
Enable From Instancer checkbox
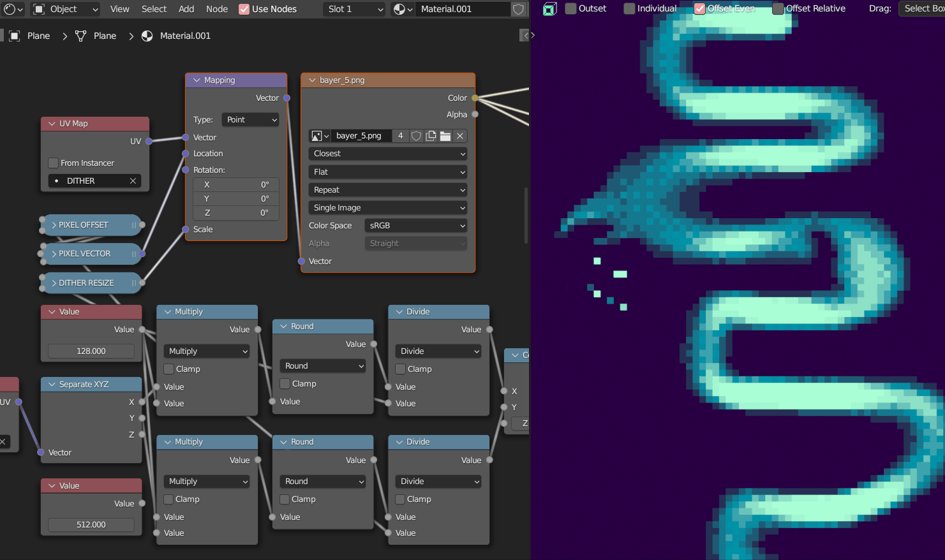pyautogui.click(x=54, y=163)
